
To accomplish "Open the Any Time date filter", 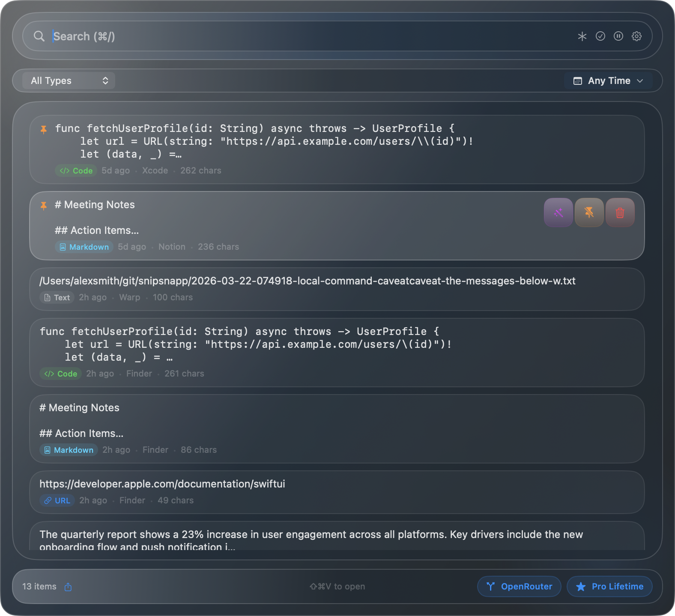I will (x=609, y=81).
